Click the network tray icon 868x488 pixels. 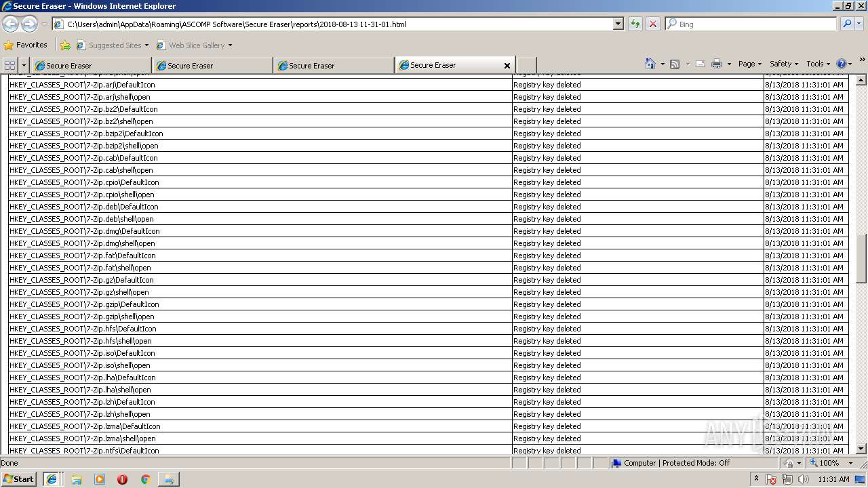[x=787, y=479]
